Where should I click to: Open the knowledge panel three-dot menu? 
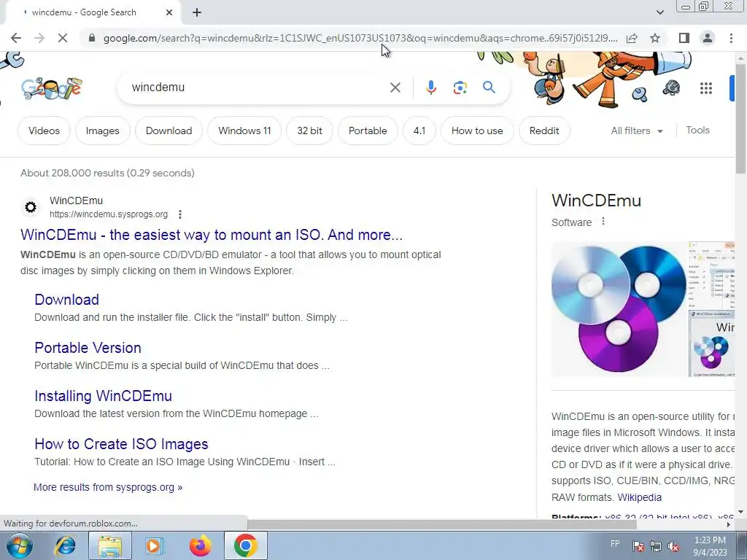tap(603, 222)
